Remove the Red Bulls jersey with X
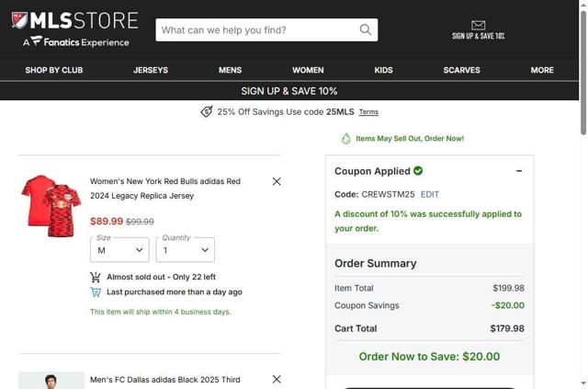 pos(277,181)
